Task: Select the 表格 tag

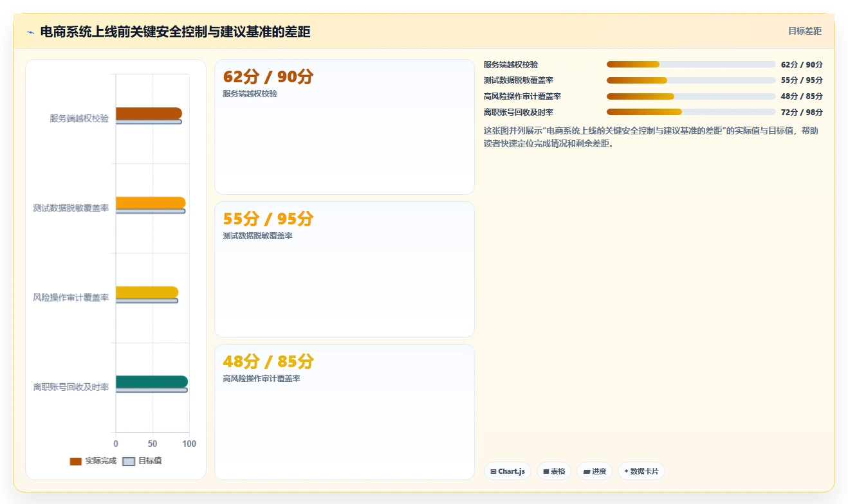Action: click(554, 471)
